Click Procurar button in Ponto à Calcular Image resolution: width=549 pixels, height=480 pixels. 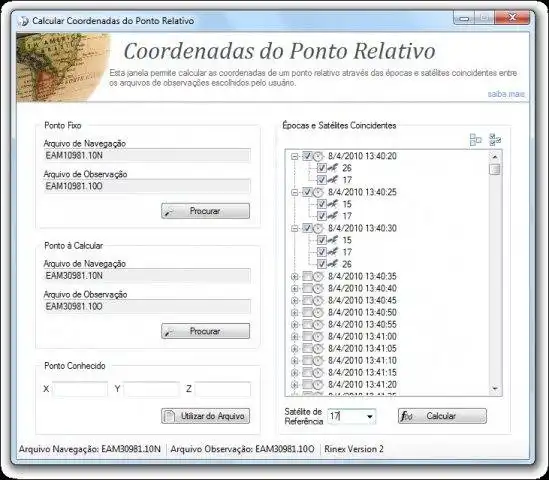pos(206,331)
